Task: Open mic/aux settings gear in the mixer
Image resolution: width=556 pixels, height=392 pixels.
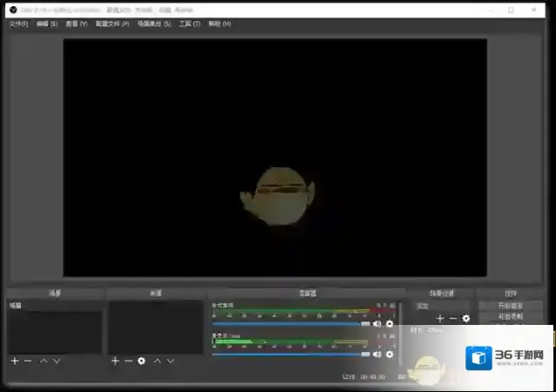Action: [x=390, y=354]
